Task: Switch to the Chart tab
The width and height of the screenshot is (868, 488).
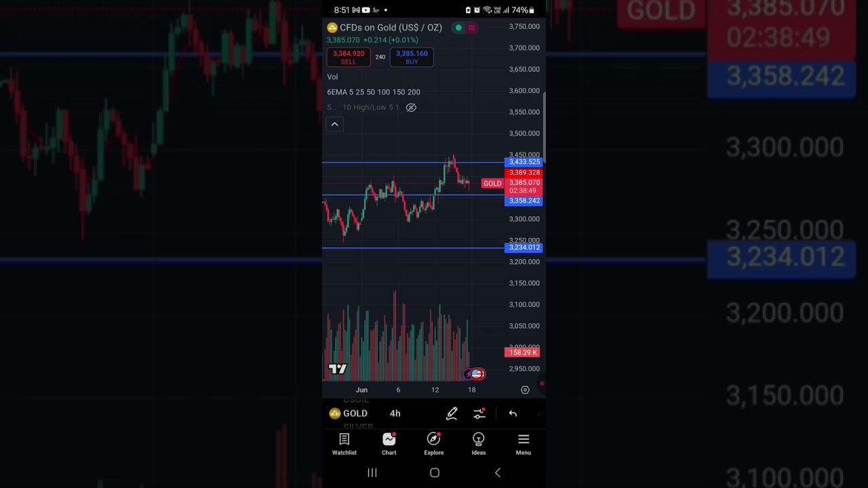Action: pos(389,445)
